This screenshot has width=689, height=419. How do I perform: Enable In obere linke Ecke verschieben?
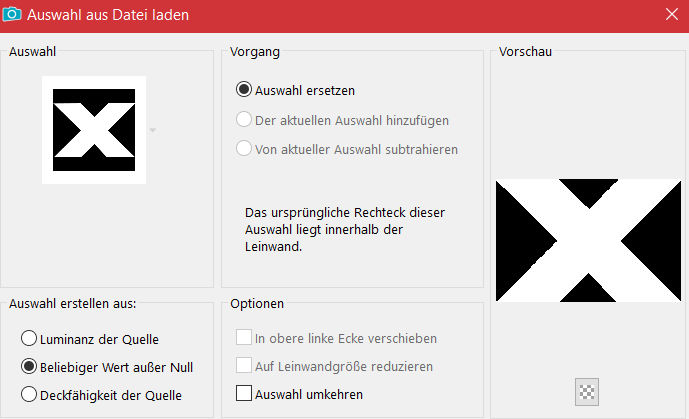[x=244, y=338]
